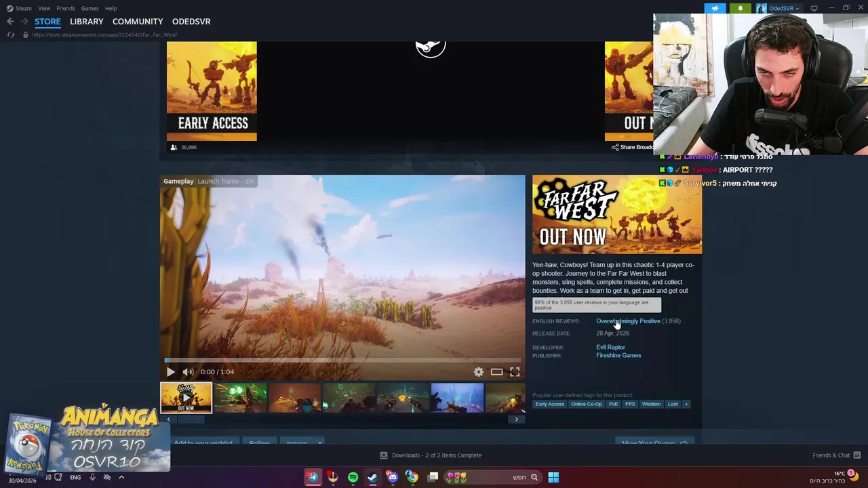
Task: Toggle the microphone tray icon
Action: (x=93, y=477)
